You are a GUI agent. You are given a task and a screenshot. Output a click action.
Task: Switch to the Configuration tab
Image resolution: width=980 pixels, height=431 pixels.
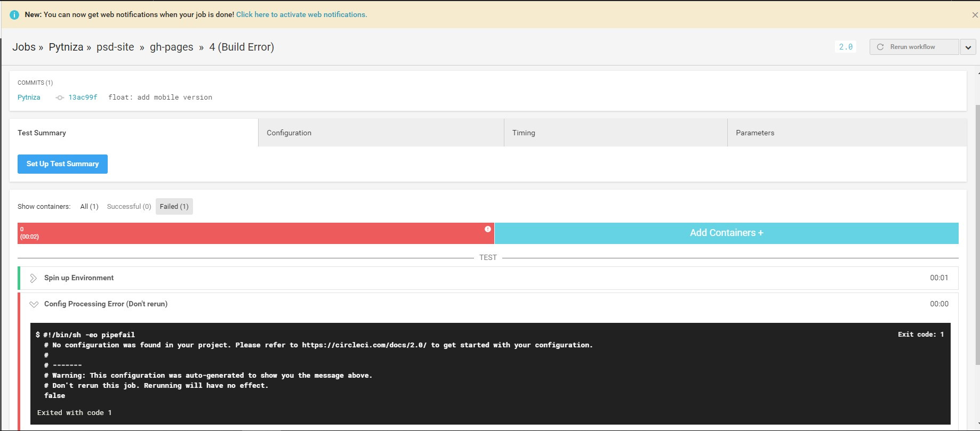click(381, 133)
